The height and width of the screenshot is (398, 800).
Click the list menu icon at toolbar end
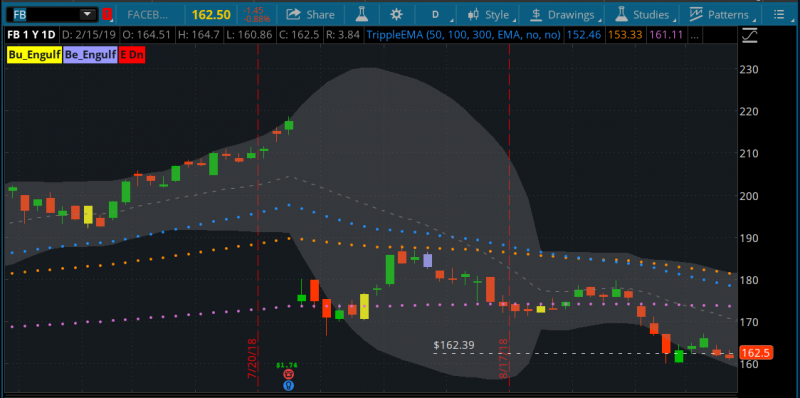click(779, 15)
